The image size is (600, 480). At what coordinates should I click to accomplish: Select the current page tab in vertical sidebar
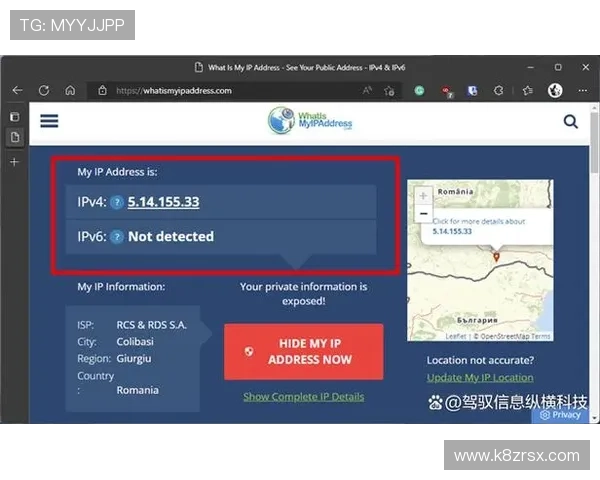point(15,137)
